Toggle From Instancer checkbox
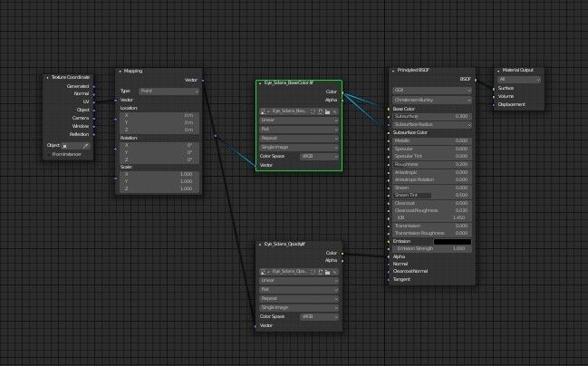The width and height of the screenshot is (588, 366). [x=48, y=154]
